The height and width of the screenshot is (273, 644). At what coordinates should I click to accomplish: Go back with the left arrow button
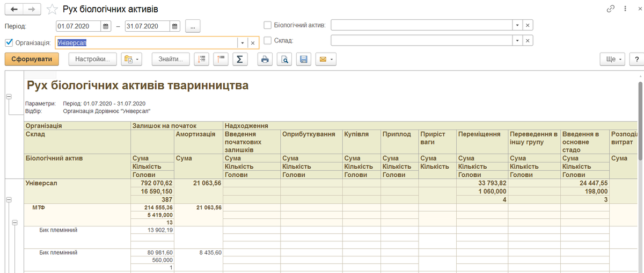[13, 9]
